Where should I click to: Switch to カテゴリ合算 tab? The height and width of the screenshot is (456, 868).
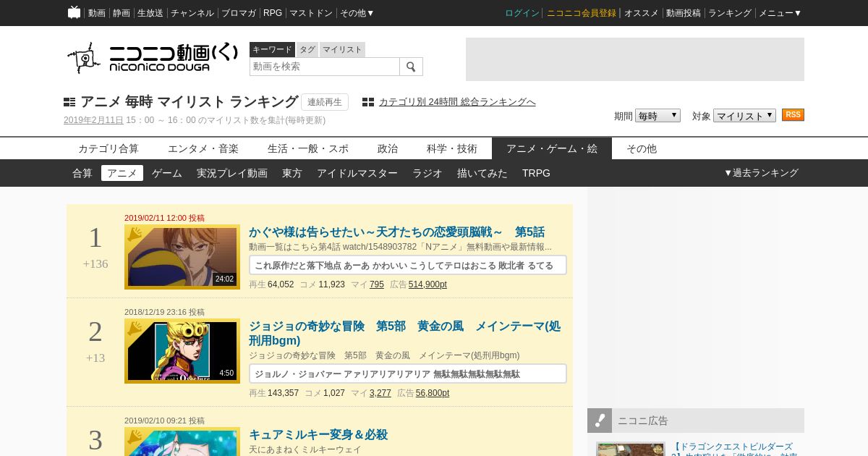(x=109, y=148)
